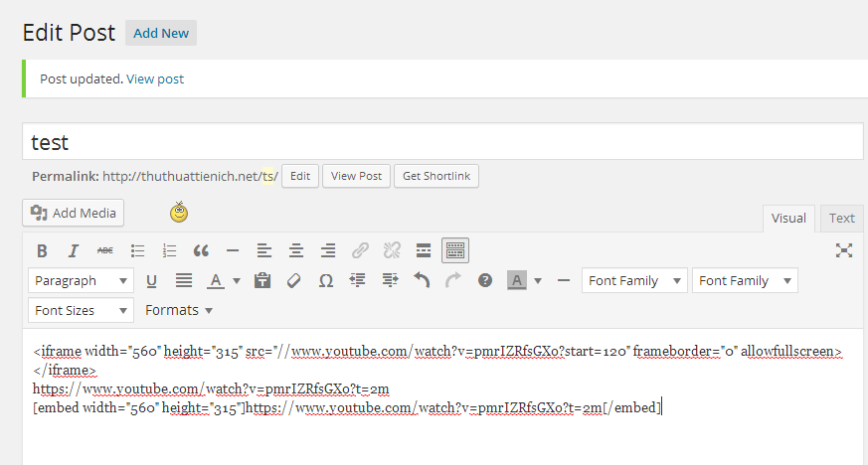Viewport: 868px width, 465px height.
Task: Undo the last edit
Action: pyautogui.click(x=422, y=281)
